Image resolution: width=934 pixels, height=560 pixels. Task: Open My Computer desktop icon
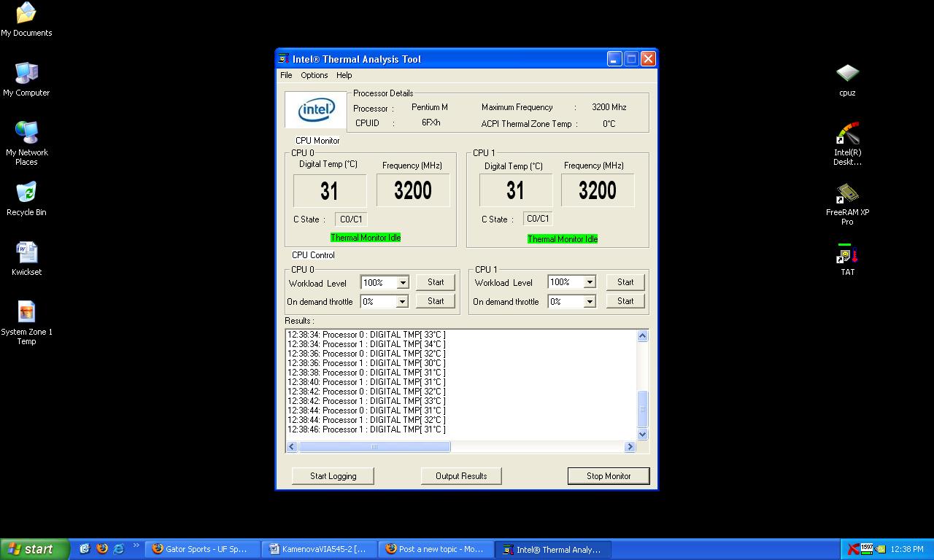26,79
